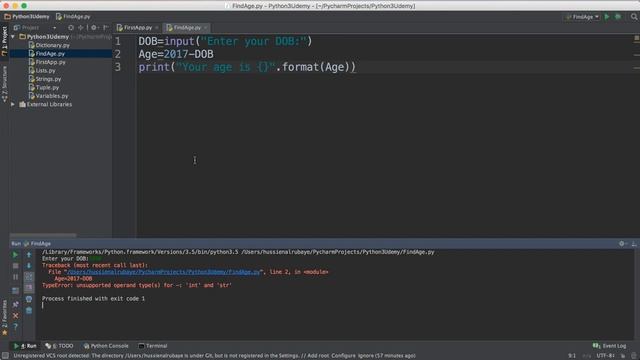640x360 pixels.
Task: Click Python3Udemy breadcrumb in navigation bar
Action: (x=27, y=17)
